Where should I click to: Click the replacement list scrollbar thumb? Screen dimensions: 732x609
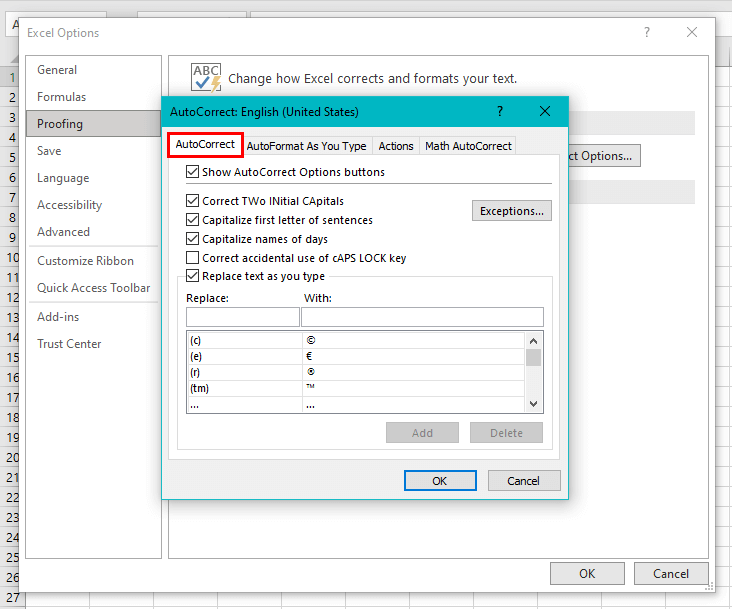tap(534, 358)
